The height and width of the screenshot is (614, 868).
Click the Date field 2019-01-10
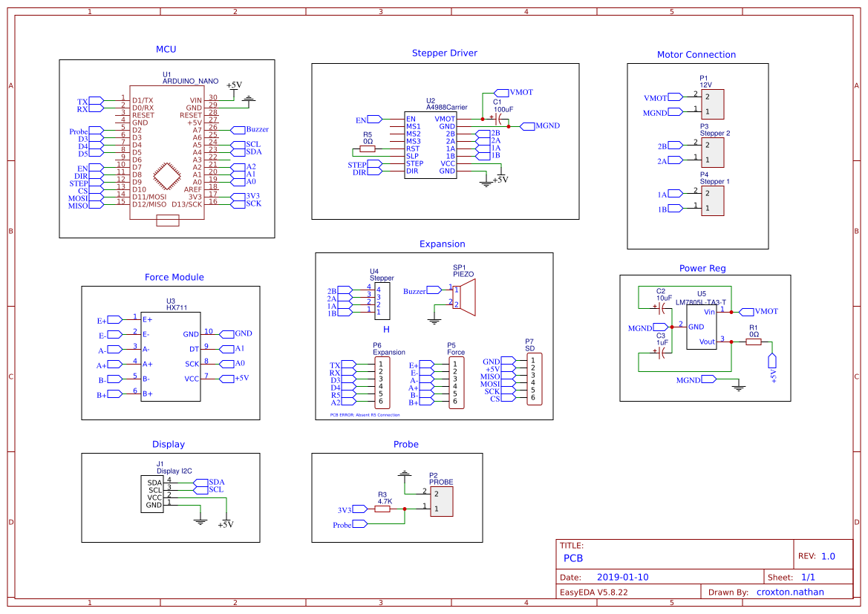[x=621, y=576]
